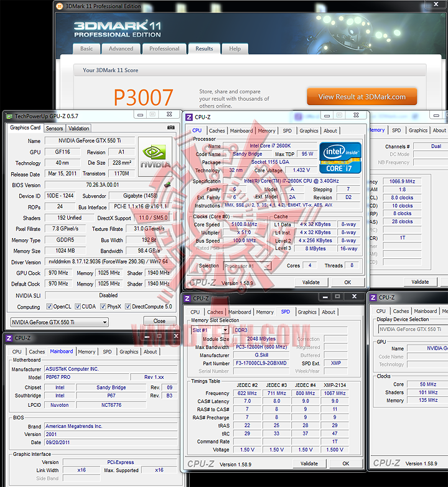
Task: Click Validate in Memory CPU-Z window
Action: pyautogui.click(x=420, y=282)
